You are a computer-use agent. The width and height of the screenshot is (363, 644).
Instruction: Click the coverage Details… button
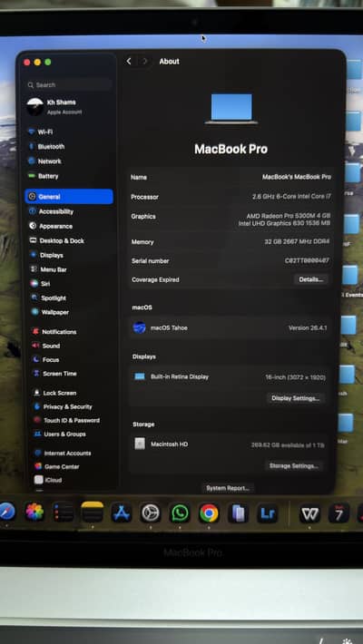[x=310, y=279]
